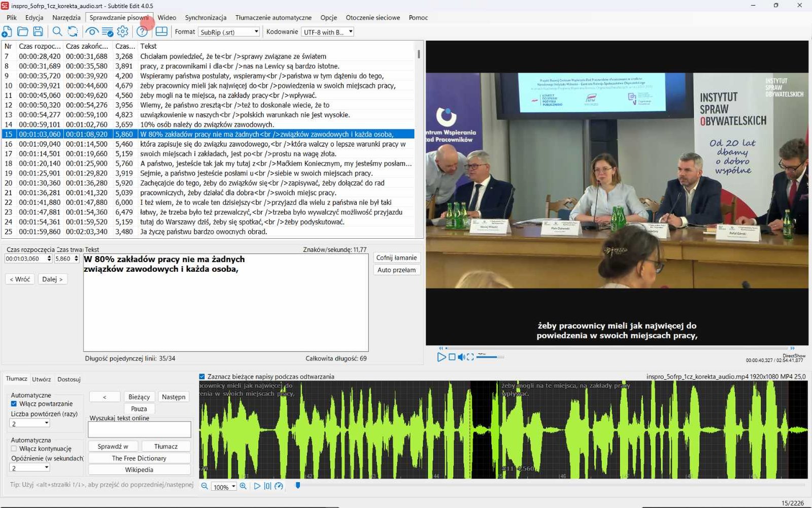Image resolution: width=812 pixels, height=508 pixels.
Task: Click the spell check list icon
Action: click(108, 31)
